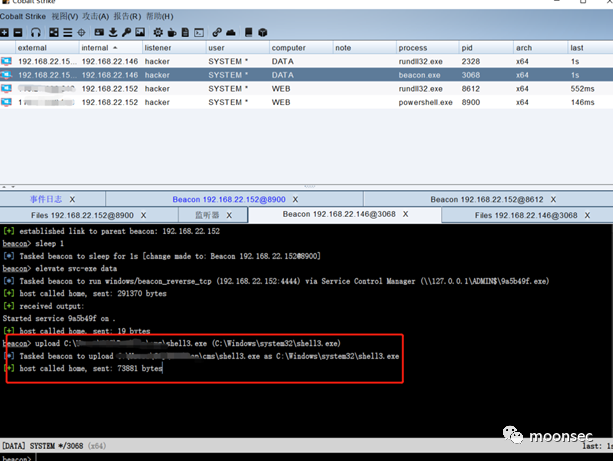The image size is (613, 461).
Task: Open downloaded files arrow icon
Action: (113, 32)
